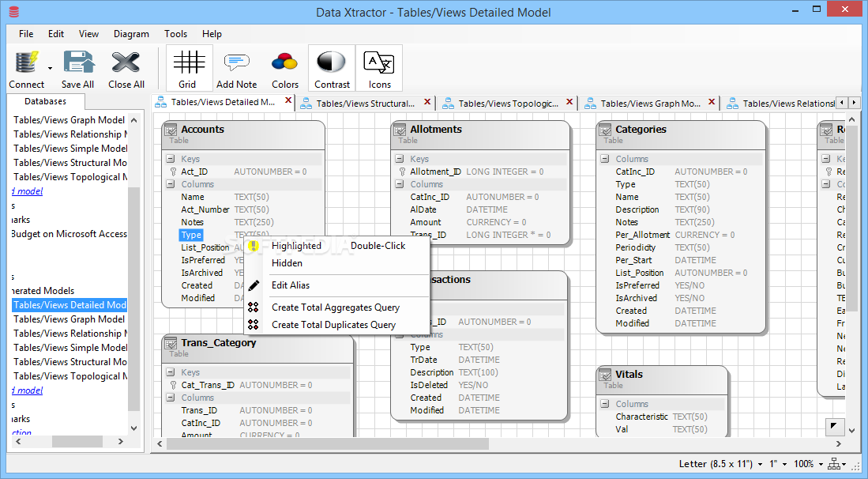
Task: Close the Tables/Views Detailed Model tab
Action: (288, 101)
